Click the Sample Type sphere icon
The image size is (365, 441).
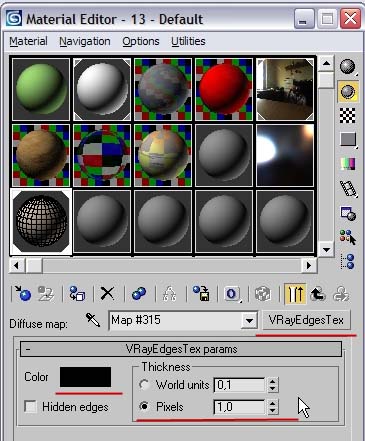(348, 67)
